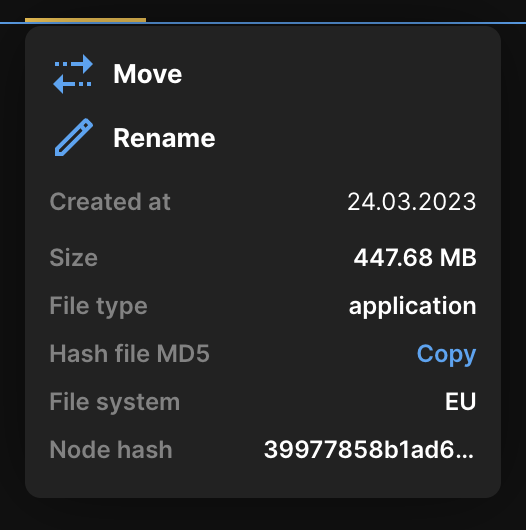The image size is (526, 530).
Task: Click the File system label
Action: pyautogui.click(x=115, y=402)
